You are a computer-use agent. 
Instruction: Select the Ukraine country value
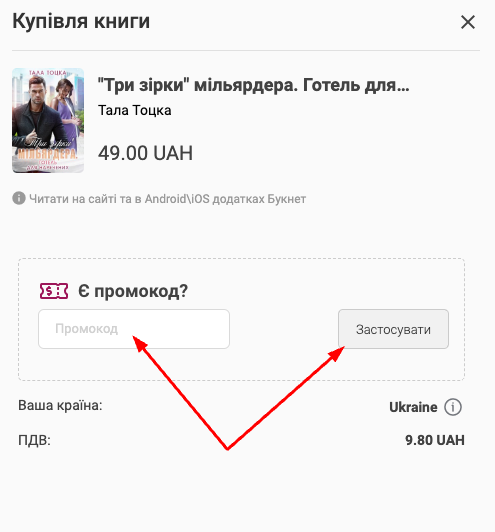pos(413,407)
